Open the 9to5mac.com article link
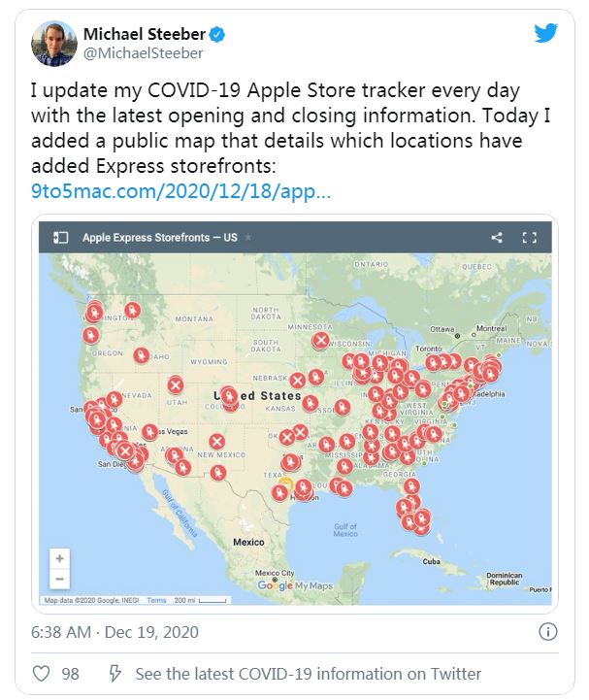The width and height of the screenshot is (589, 700). (x=180, y=191)
